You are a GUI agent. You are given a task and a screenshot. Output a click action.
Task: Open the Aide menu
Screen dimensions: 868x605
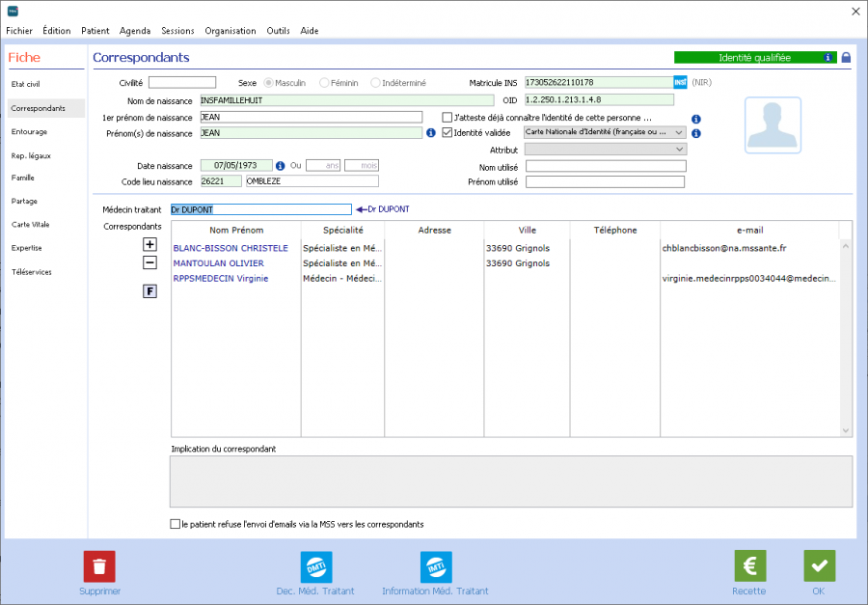(310, 31)
